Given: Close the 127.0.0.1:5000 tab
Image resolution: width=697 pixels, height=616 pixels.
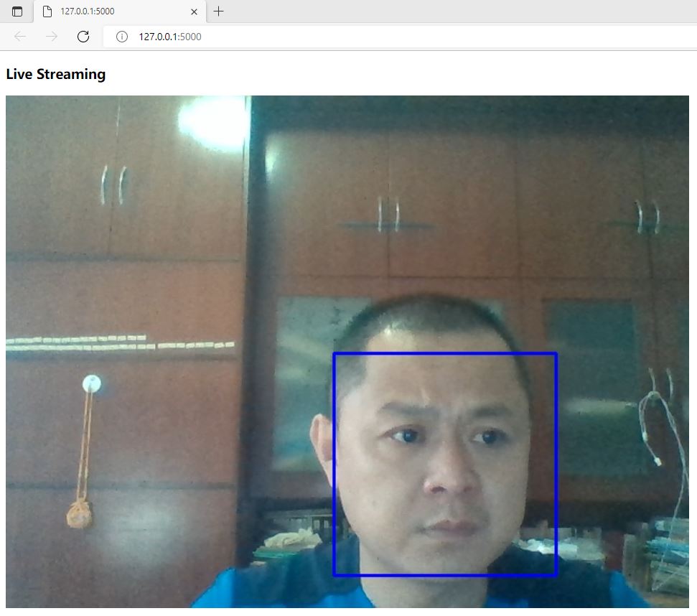Looking at the screenshot, I should 194,12.
